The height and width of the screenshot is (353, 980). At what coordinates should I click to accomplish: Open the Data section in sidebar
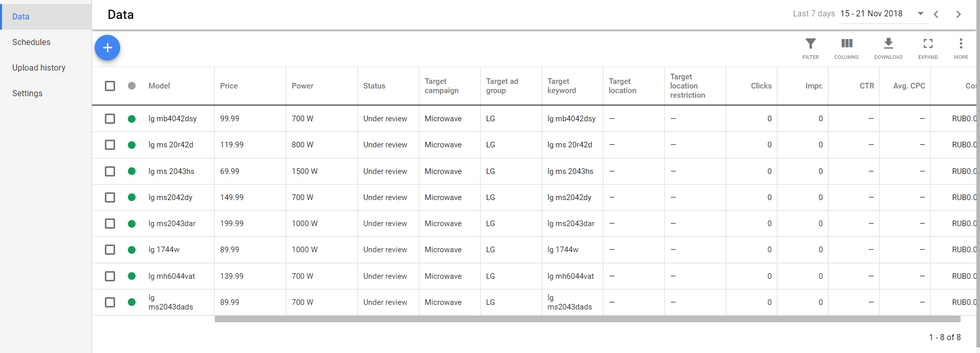46,17
